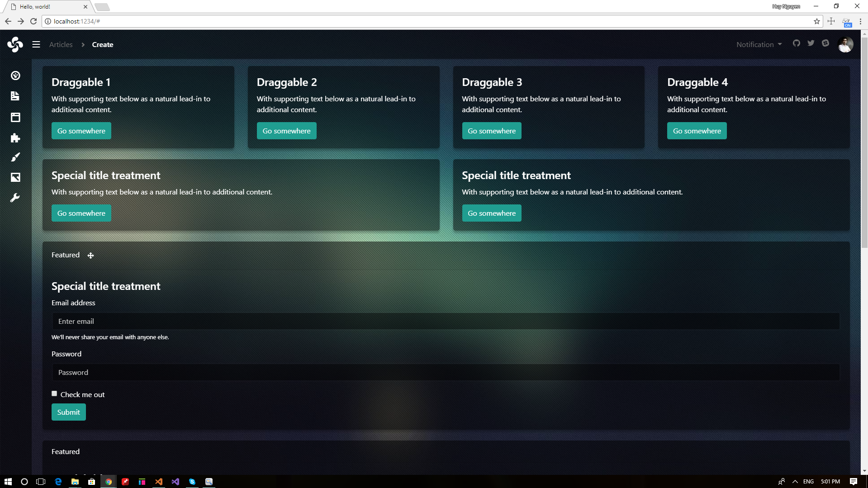This screenshot has height=488, width=868.
Task: Click Go somewhere on Draggable 3
Action: tap(492, 130)
